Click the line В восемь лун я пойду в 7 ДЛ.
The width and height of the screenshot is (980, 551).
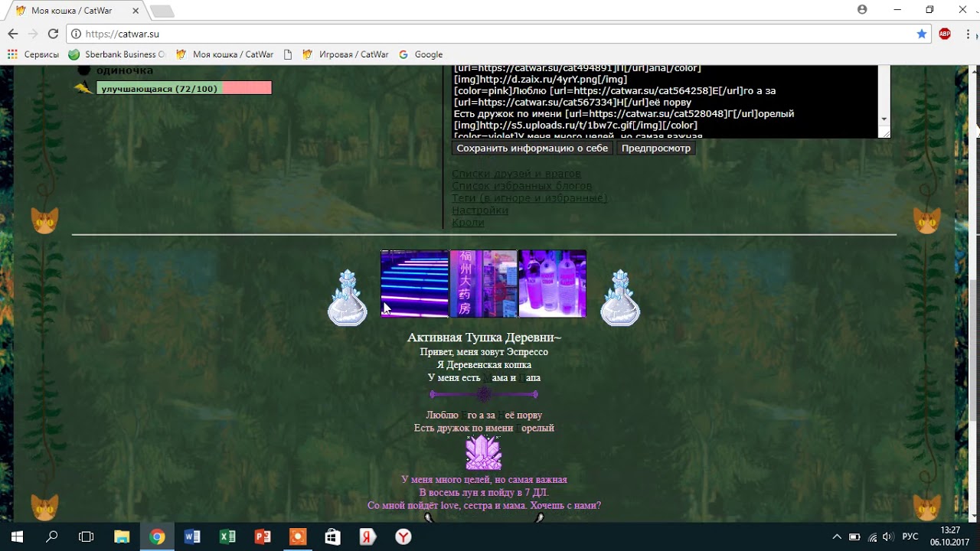coord(484,493)
